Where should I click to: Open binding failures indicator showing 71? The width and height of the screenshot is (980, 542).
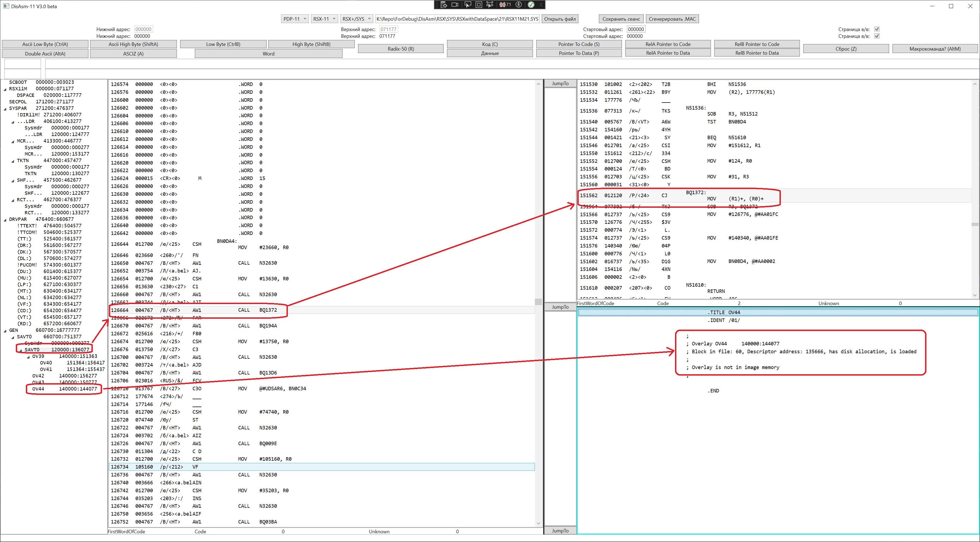click(505, 5)
